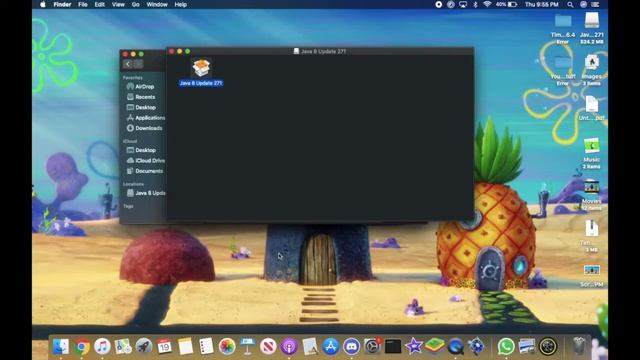This screenshot has height=360, width=640.
Task: Open Finder from the Dock
Action: tap(61, 347)
